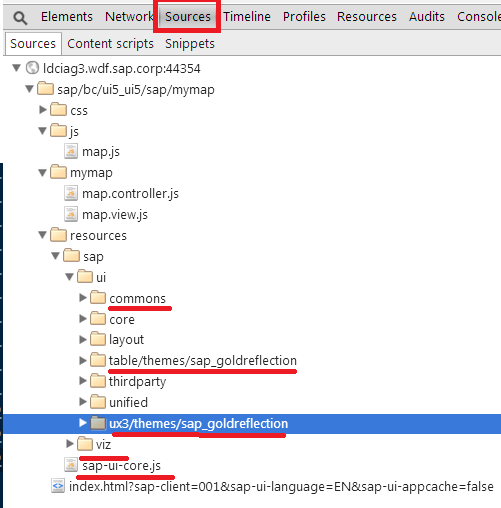This screenshot has width=501, height=508.
Task: Collapse the js folder
Action: (x=42, y=131)
